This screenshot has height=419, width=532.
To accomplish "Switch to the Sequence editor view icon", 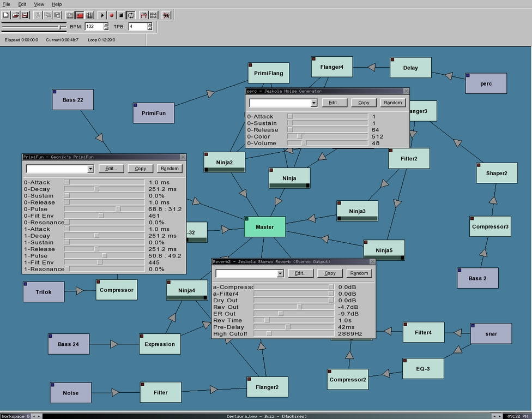I will pyautogui.click(x=89, y=15).
